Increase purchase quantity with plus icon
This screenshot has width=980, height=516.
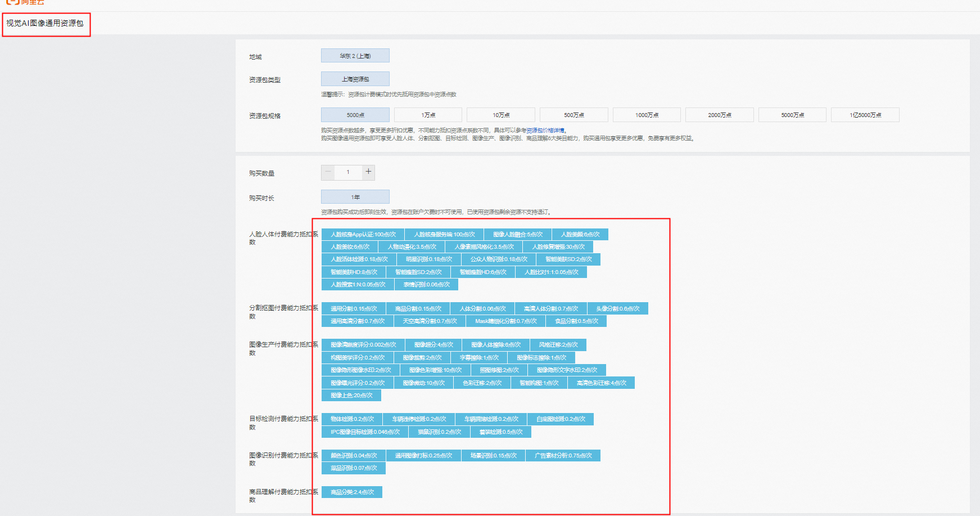click(368, 172)
